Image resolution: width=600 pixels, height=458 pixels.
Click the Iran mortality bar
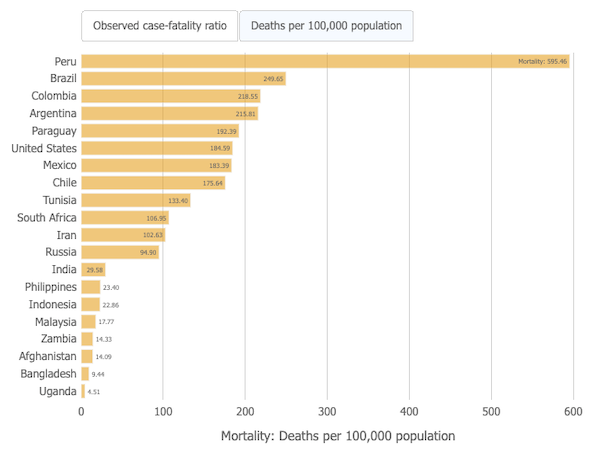[123, 235]
